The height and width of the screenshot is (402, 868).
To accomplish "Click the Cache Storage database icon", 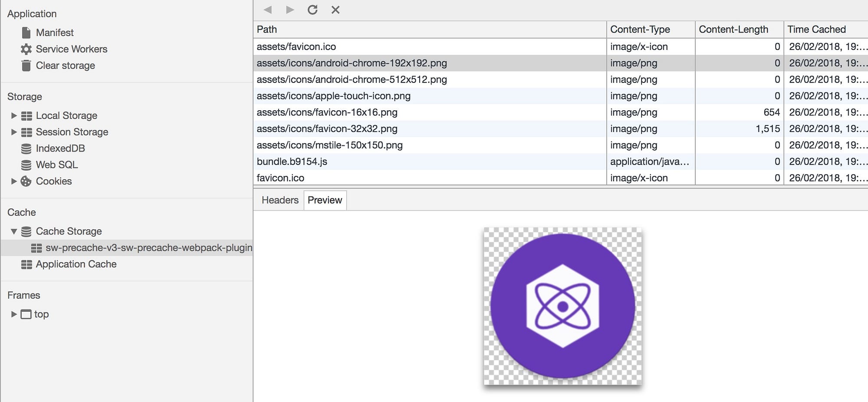I will pos(26,231).
